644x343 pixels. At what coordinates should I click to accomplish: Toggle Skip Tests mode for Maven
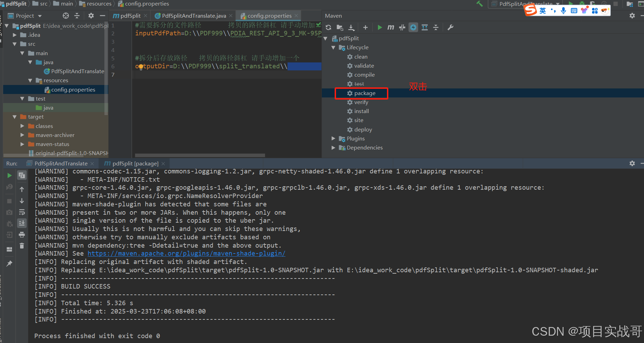pyautogui.click(x=402, y=27)
